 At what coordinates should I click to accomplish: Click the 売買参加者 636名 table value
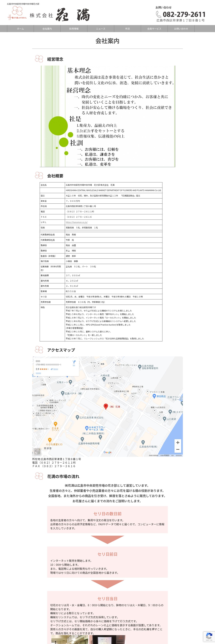point(113,302)
